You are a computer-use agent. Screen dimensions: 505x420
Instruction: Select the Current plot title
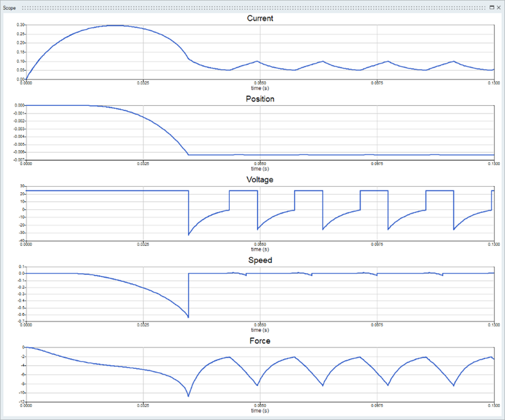[x=259, y=18]
